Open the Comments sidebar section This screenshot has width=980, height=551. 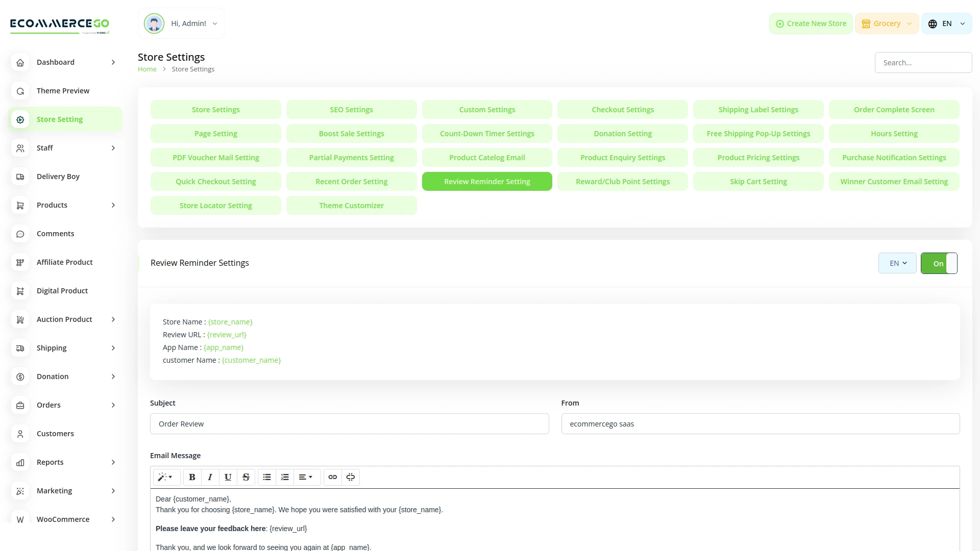tap(55, 234)
